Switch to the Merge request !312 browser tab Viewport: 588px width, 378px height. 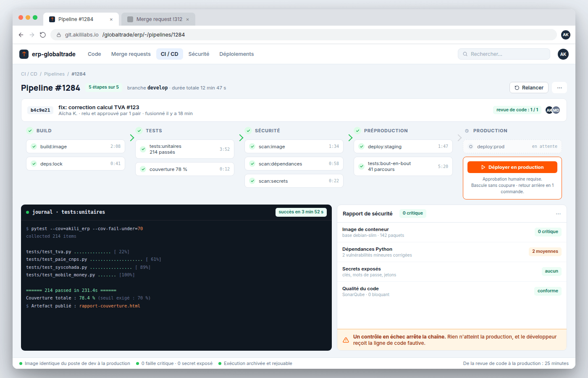(158, 19)
